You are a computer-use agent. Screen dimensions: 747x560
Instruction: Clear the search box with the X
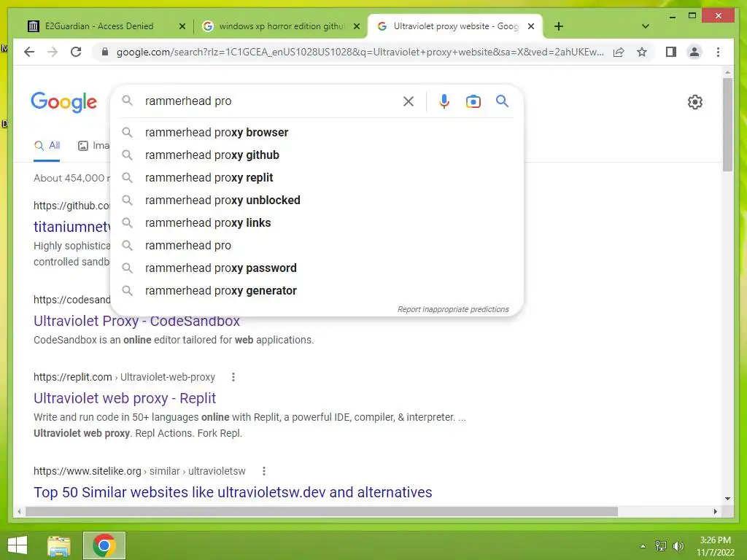tap(409, 101)
